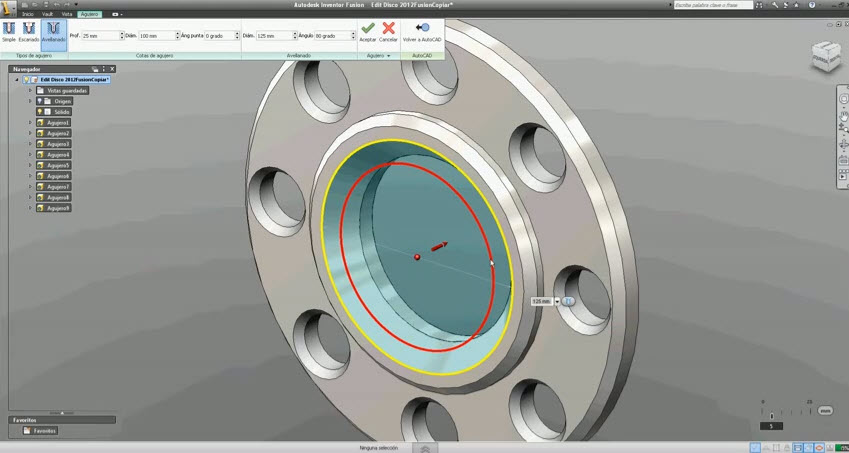This screenshot has height=453, width=849.
Task: Select the Pan hand tool in navigation bar
Action: point(843,116)
